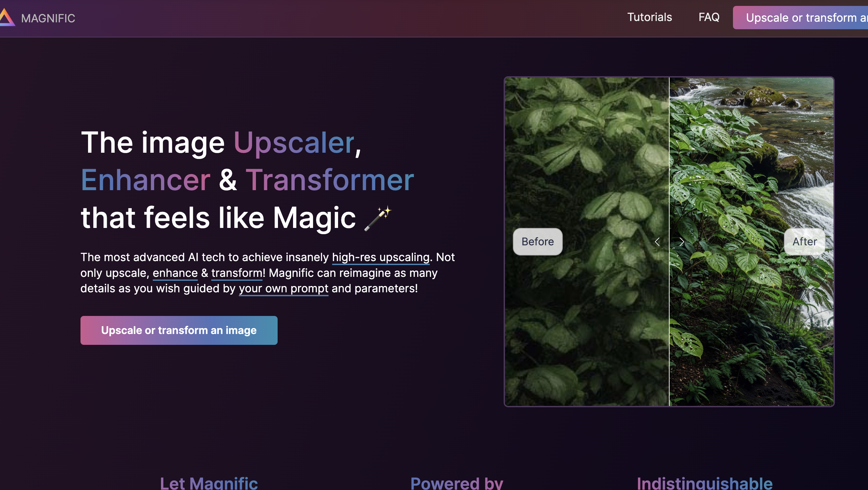Image resolution: width=868 pixels, height=490 pixels.
Task: Click the Powered by heading
Action: [x=457, y=483]
